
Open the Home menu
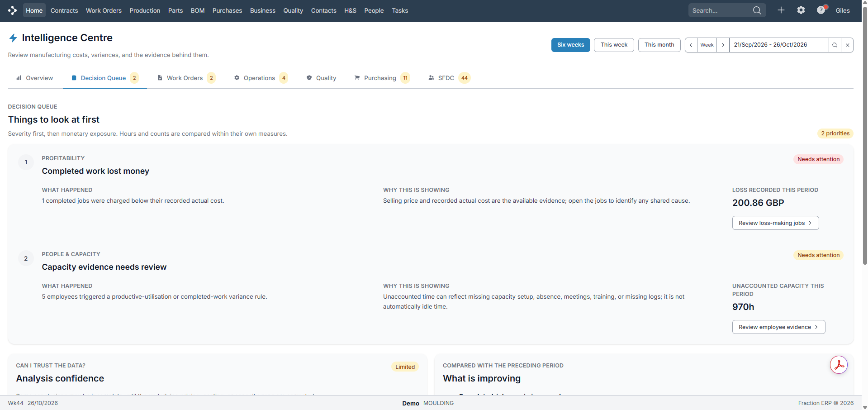(34, 10)
